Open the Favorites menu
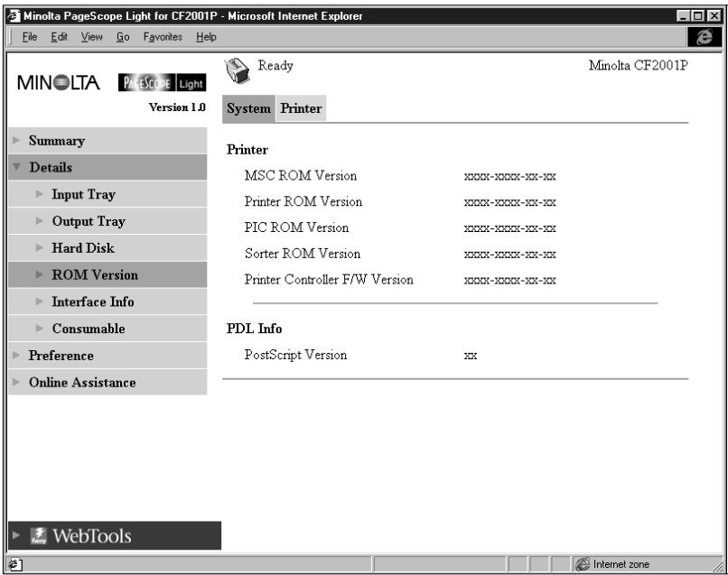This screenshot has height=575, width=728. click(163, 37)
